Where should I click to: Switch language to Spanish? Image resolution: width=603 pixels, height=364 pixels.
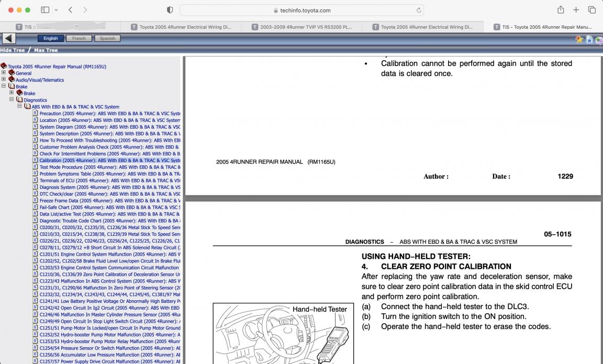(107, 38)
